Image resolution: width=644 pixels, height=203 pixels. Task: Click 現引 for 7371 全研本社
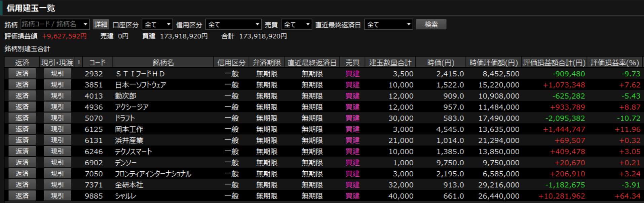[x=57, y=184]
